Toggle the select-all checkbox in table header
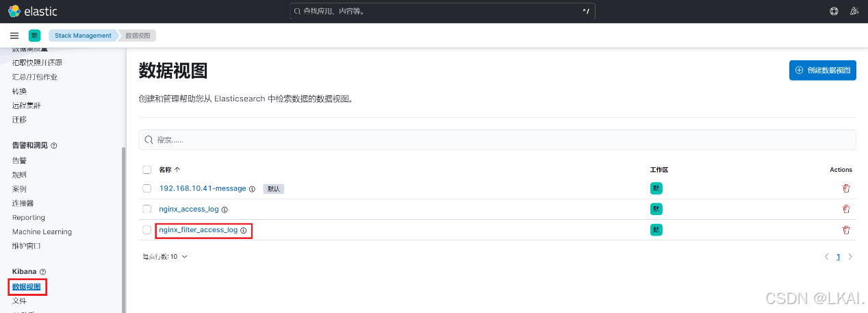This screenshot has height=313, width=868. pos(146,170)
